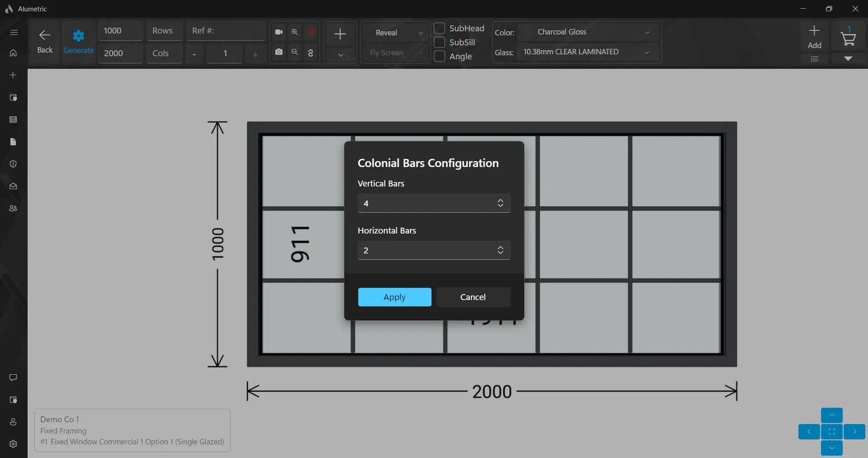Viewport: 868px width, 458px height.
Task: Open the user account icon in the sidebar
Action: tap(14, 422)
